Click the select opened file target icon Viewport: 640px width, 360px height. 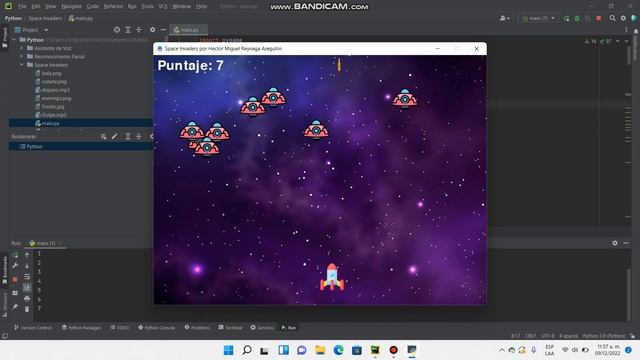point(117,30)
